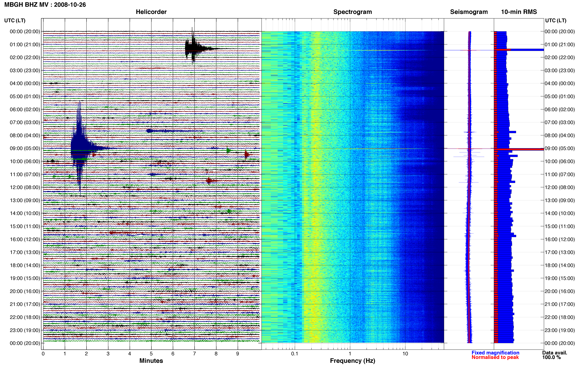This screenshot has height=368, width=588.
Task: Click the '9' tick on the Minutes axis
Action: click(x=238, y=354)
